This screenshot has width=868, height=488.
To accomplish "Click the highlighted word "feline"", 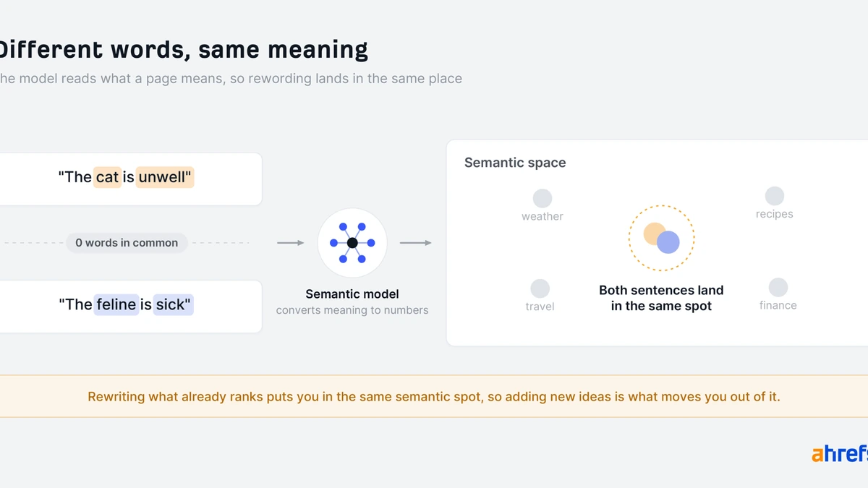I will [x=116, y=304].
